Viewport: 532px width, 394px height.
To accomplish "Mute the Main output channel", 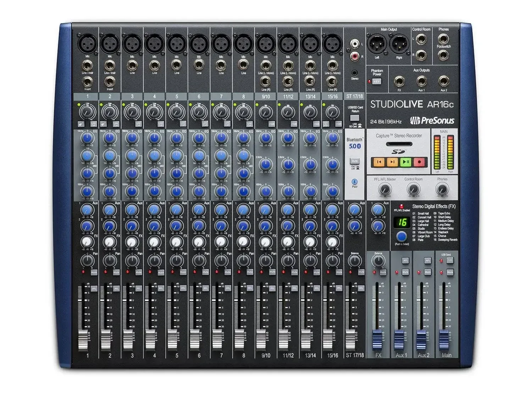I will 450,272.
